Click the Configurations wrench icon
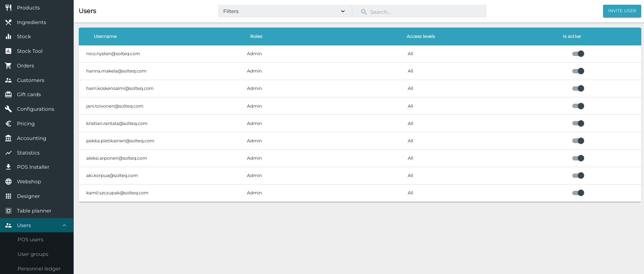The image size is (644, 274). click(x=8, y=109)
